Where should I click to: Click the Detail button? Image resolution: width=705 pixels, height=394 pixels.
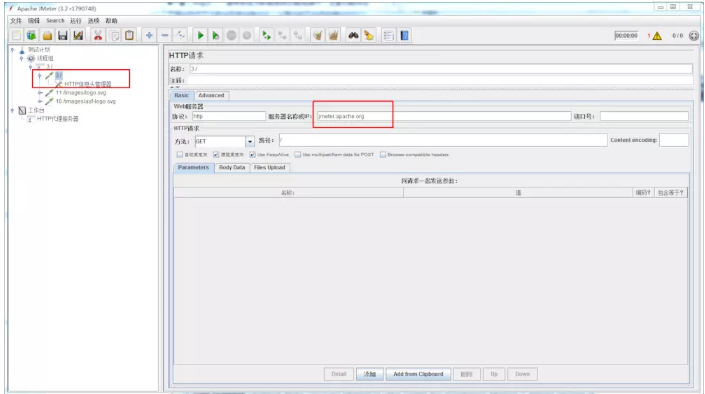(x=339, y=374)
